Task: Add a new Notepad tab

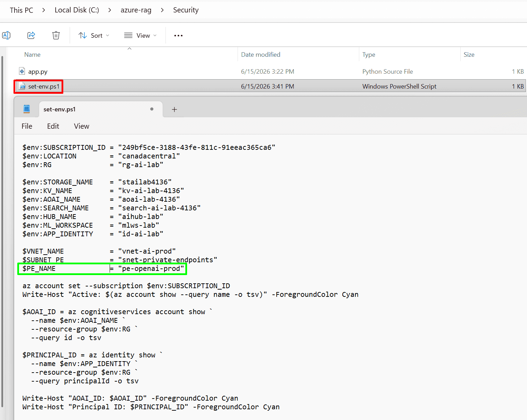Action: 174,109
